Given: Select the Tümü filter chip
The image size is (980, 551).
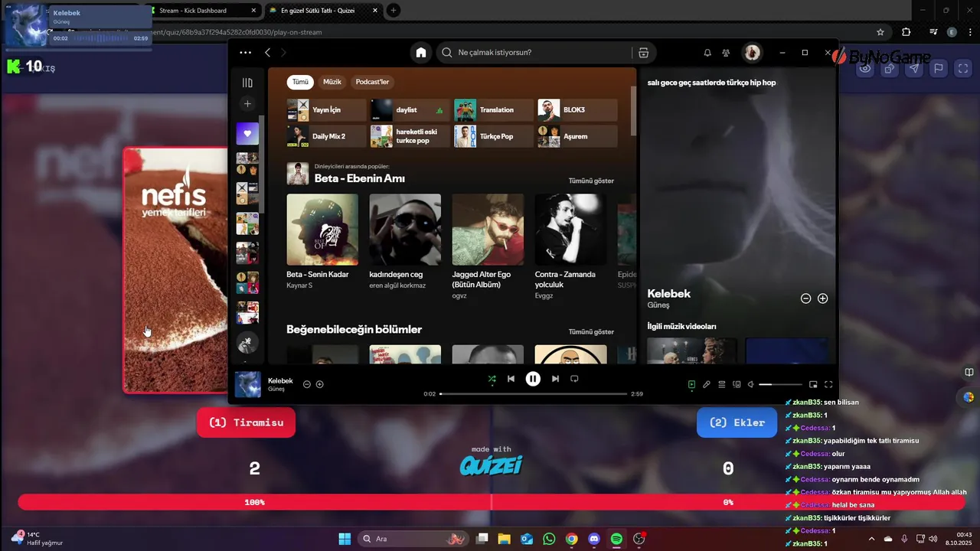Looking at the screenshot, I should [x=300, y=82].
